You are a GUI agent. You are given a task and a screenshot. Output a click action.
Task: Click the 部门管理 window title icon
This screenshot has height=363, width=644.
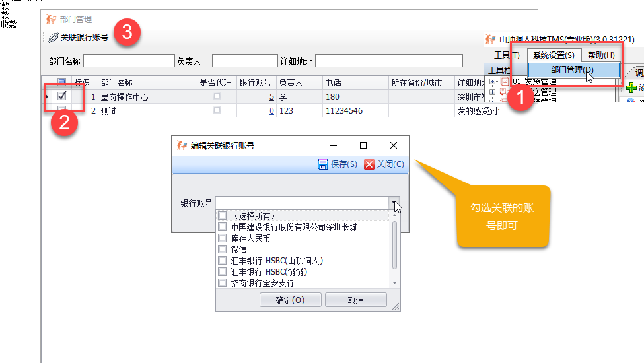click(x=50, y=20)
